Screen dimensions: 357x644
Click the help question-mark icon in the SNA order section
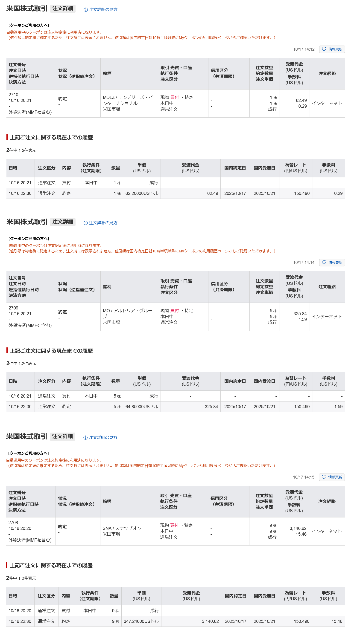click(85, 437)
